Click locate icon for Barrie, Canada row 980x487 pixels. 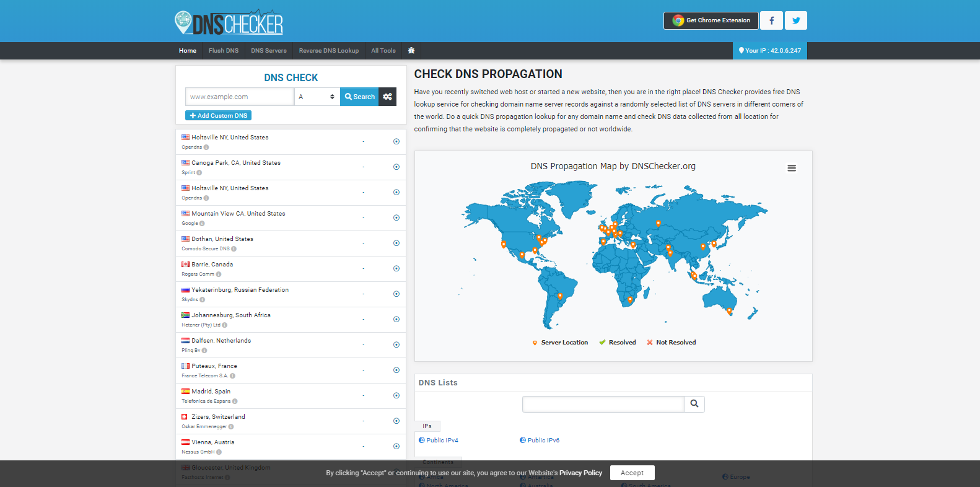coord(396,269)
